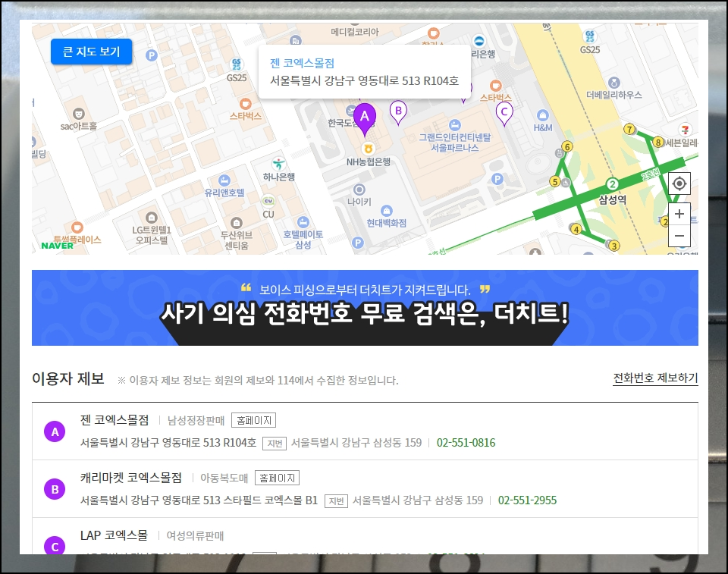Click phone number 02-551-2955
Image resolution: width=728 pixels, height=574 pixels.
[x=527, y=500]
